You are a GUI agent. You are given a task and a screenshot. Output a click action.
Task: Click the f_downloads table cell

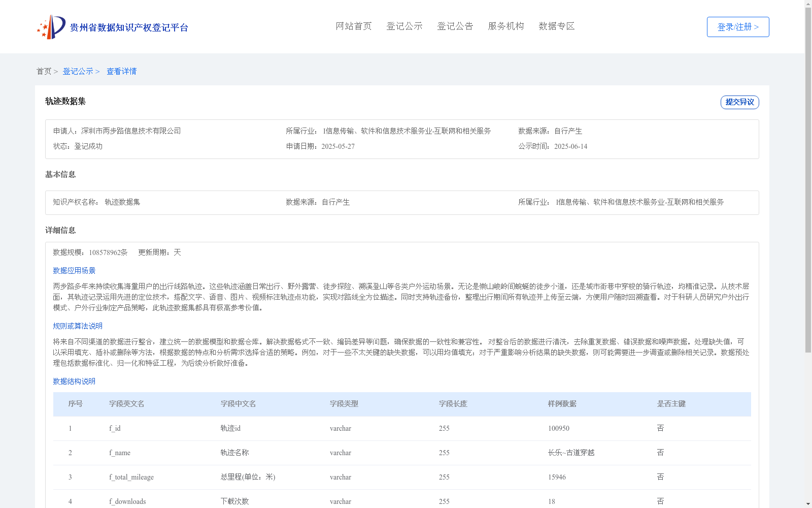click(127, 501)
